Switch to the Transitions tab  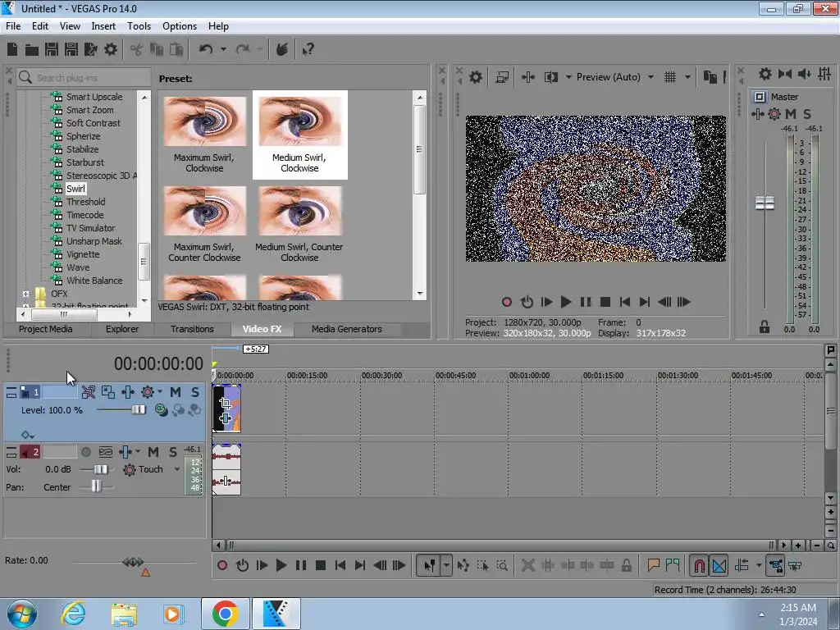click(192, 330)
